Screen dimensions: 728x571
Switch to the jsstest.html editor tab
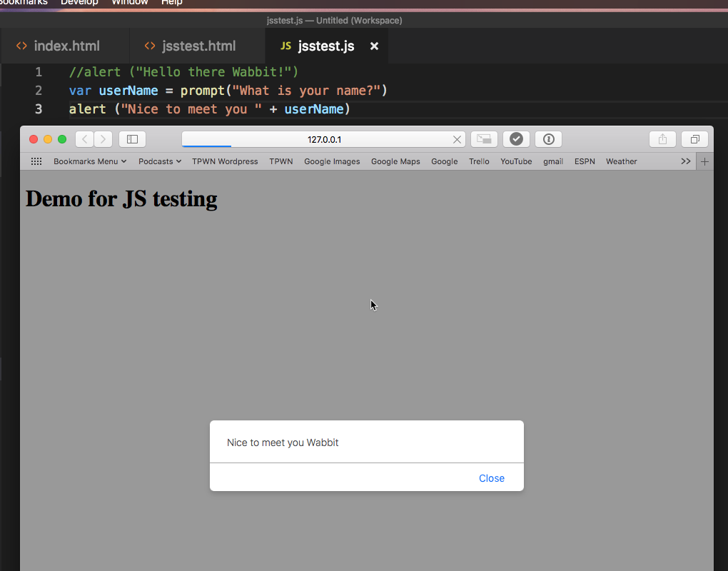197,46
